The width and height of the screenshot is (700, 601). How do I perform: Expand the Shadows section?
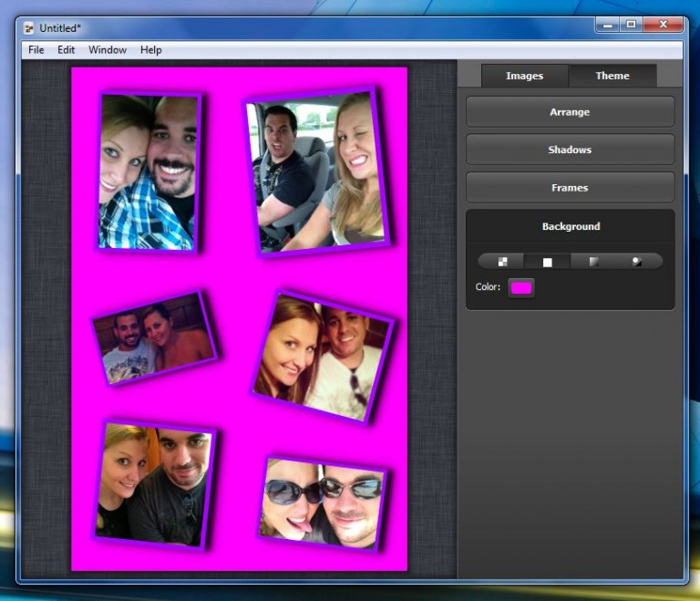coord(570,150)
